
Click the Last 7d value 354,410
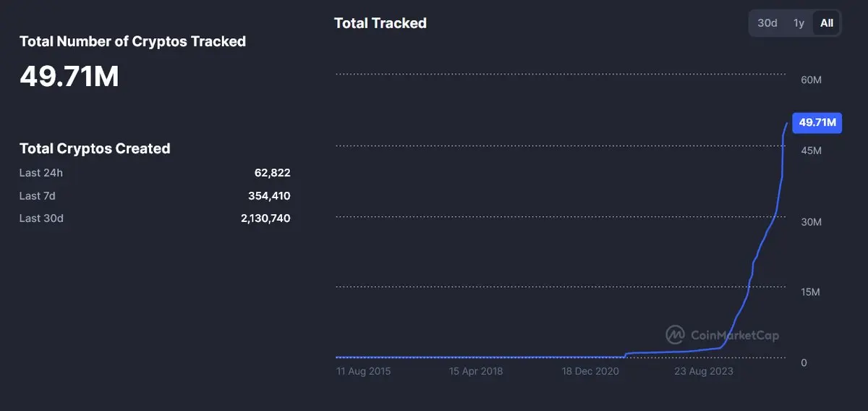269,196
